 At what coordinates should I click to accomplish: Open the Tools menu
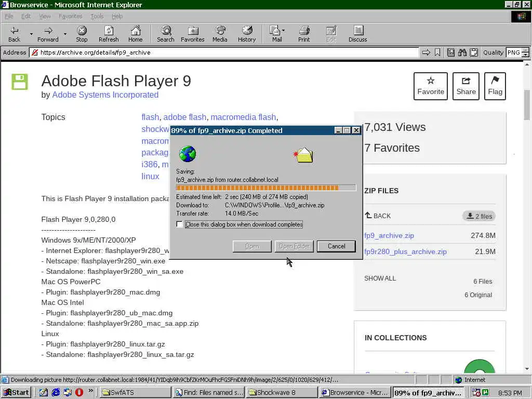coord(97,16)
